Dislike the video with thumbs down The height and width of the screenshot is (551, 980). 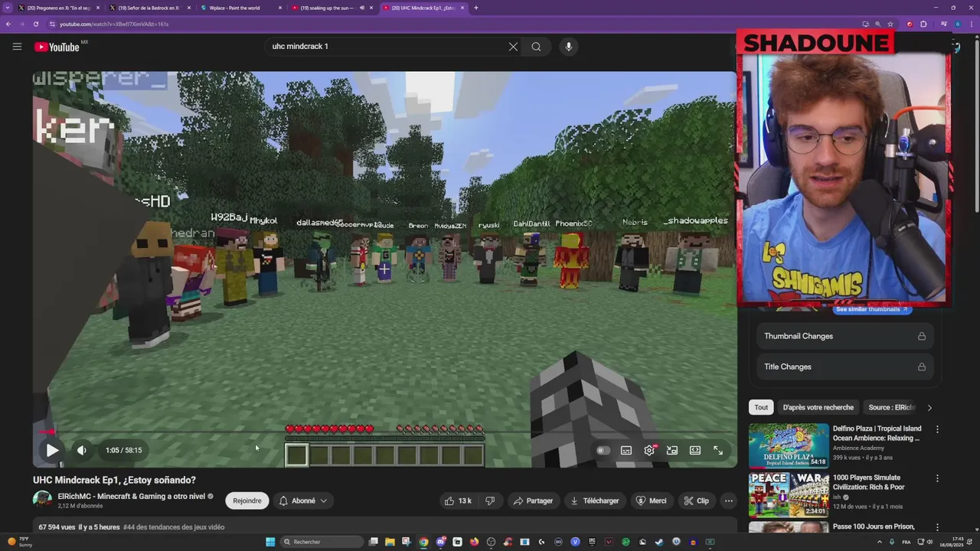pos(490,500)
